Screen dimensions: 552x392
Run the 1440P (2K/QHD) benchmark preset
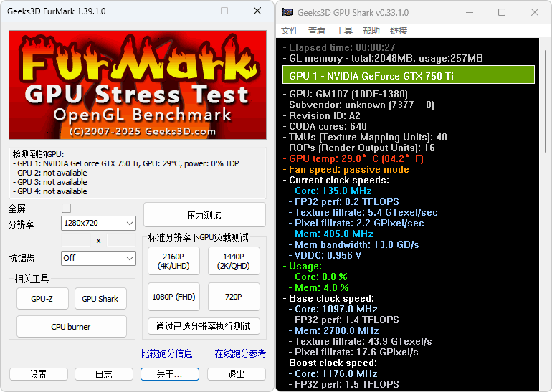[234, 261]
